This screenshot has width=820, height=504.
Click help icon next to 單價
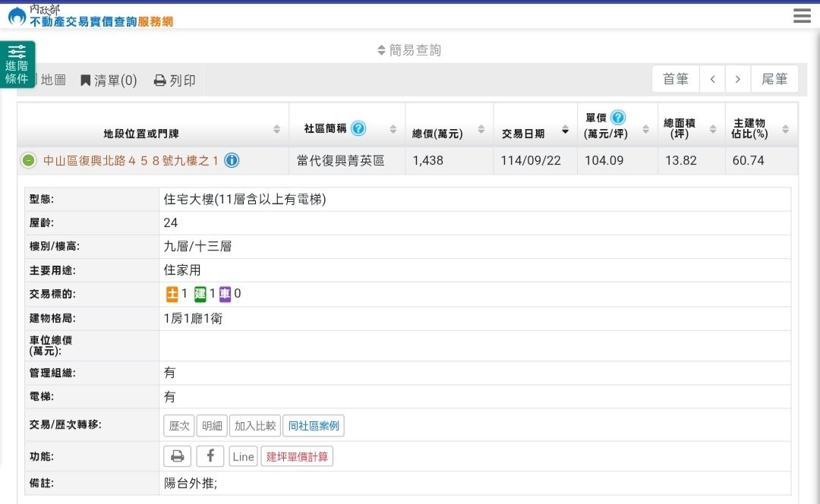[617, 117]
